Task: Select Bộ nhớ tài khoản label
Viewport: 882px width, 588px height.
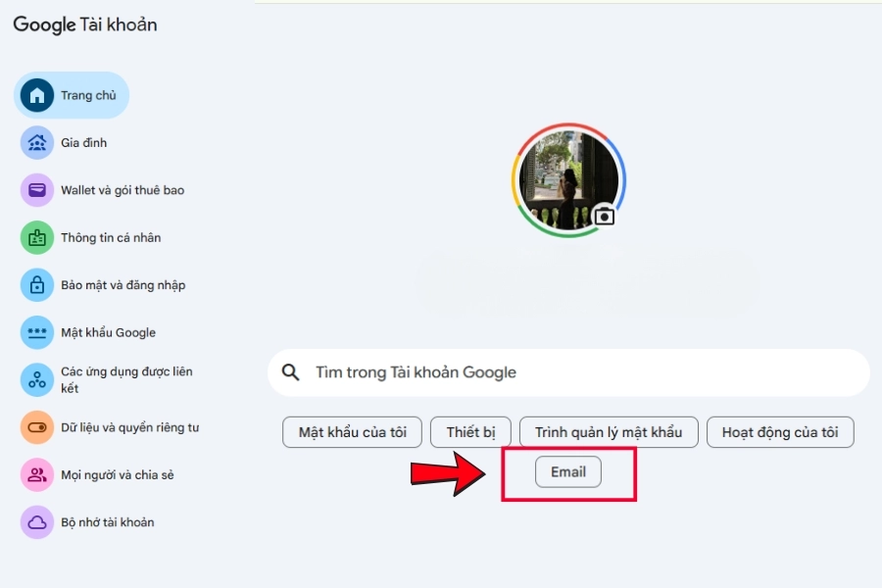Action: pyautogui.click(x=108, y=522)
